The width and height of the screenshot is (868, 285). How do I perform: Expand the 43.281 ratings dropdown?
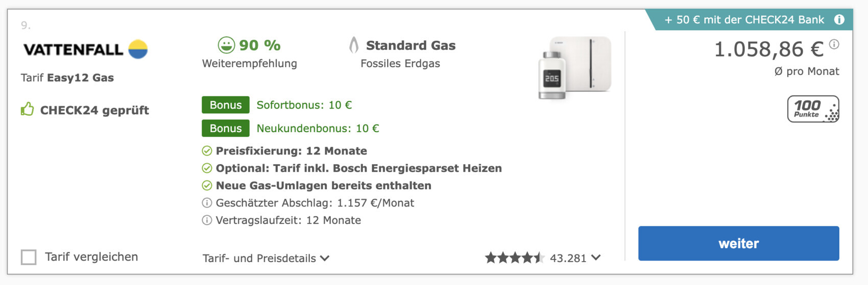point(595,258)
